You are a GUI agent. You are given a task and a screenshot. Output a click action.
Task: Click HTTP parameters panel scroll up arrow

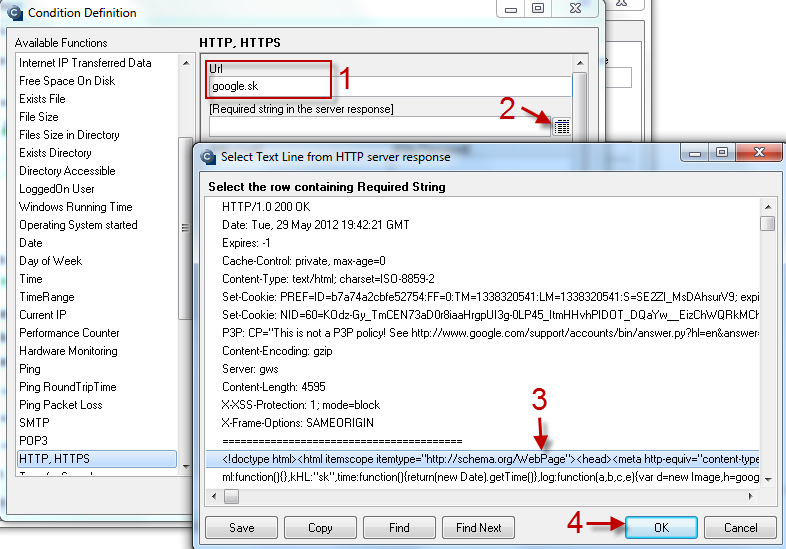(x=580, y=63)
